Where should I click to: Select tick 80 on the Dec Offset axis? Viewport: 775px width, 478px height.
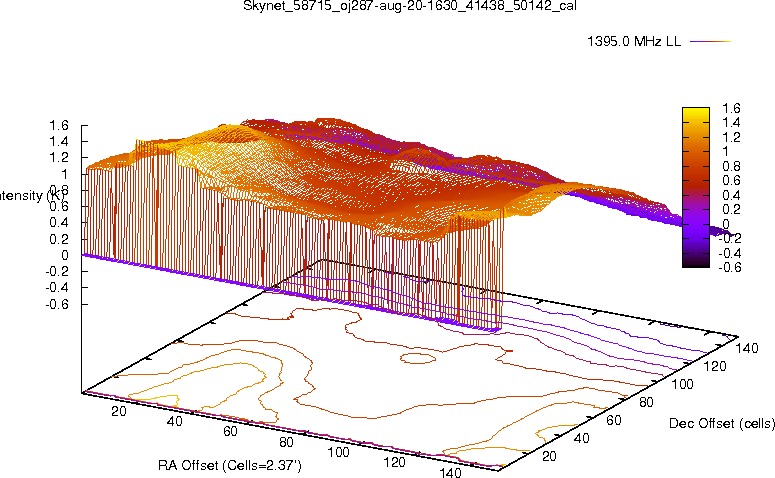click(x=646, y=402)
